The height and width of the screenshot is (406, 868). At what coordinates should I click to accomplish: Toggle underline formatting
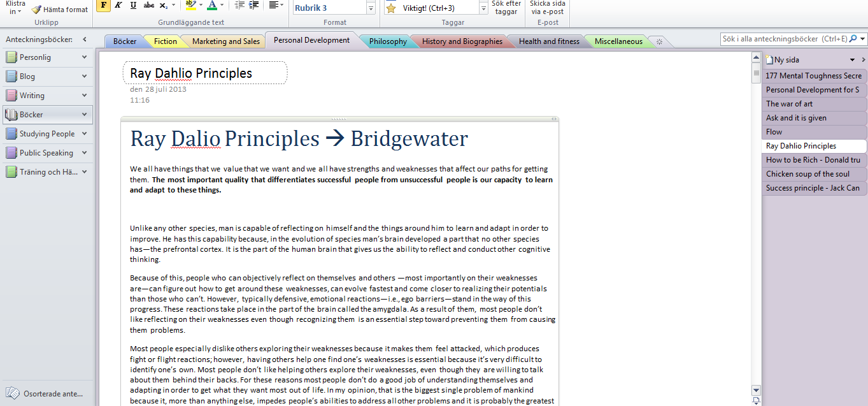tap(133, 6)
